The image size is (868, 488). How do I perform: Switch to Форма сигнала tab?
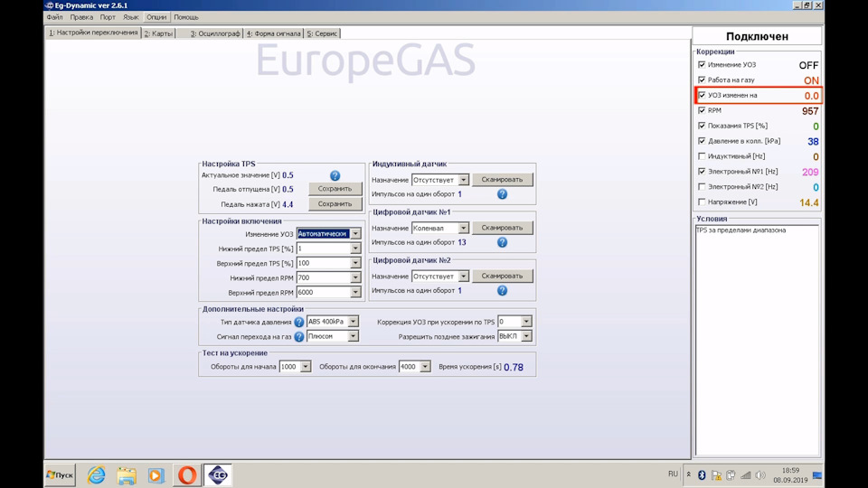273,33
